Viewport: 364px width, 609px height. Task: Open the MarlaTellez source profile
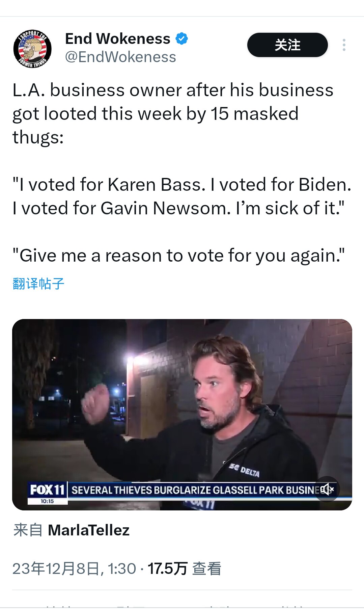tap(89, 530)
